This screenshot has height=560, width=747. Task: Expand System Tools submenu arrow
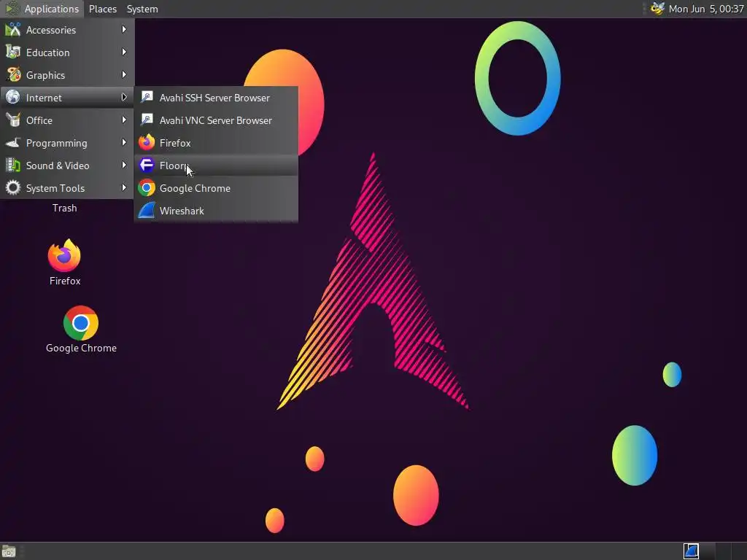pyautogui.click(x=124, y=187)
